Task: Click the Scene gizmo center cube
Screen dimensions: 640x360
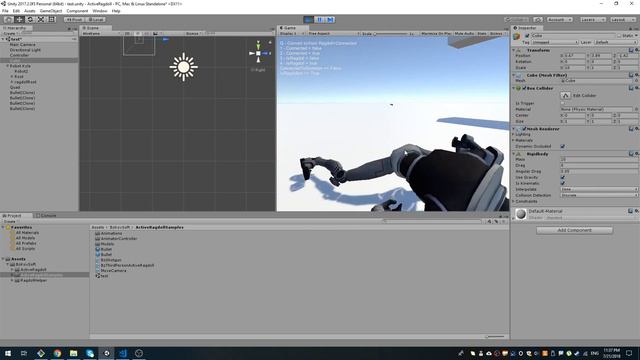Action: 258,53
